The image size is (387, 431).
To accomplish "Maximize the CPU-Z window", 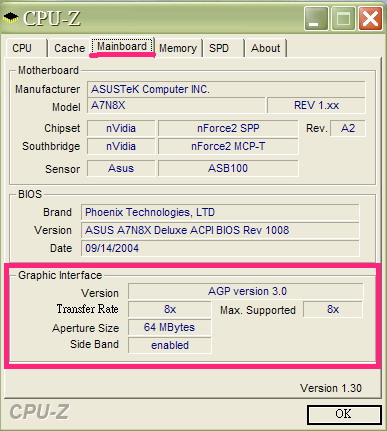I will [x=343, y=19].
